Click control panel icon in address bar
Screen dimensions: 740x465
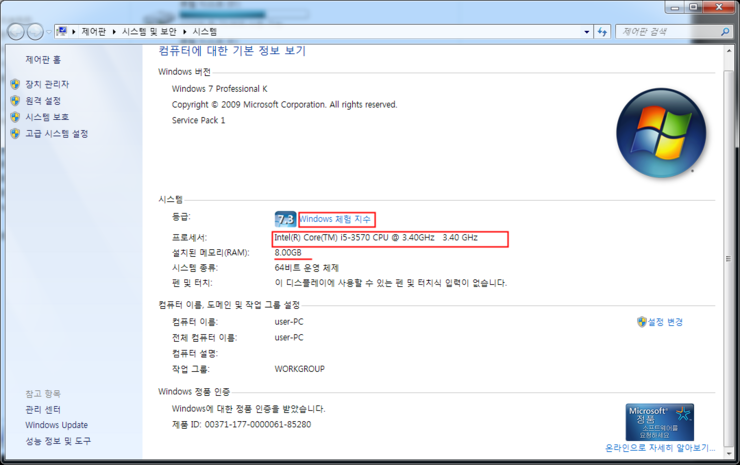pyautogui.click(x=62, y=32)
